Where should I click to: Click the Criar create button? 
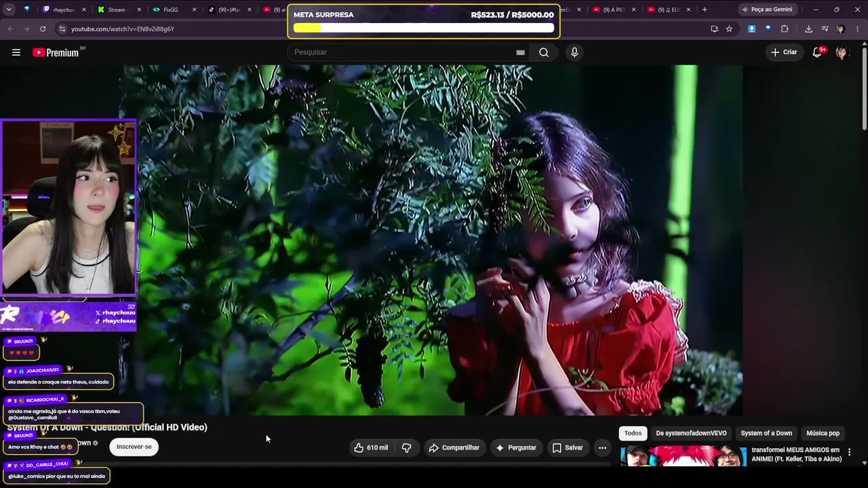pyautogui.click(x=784, y=52)
